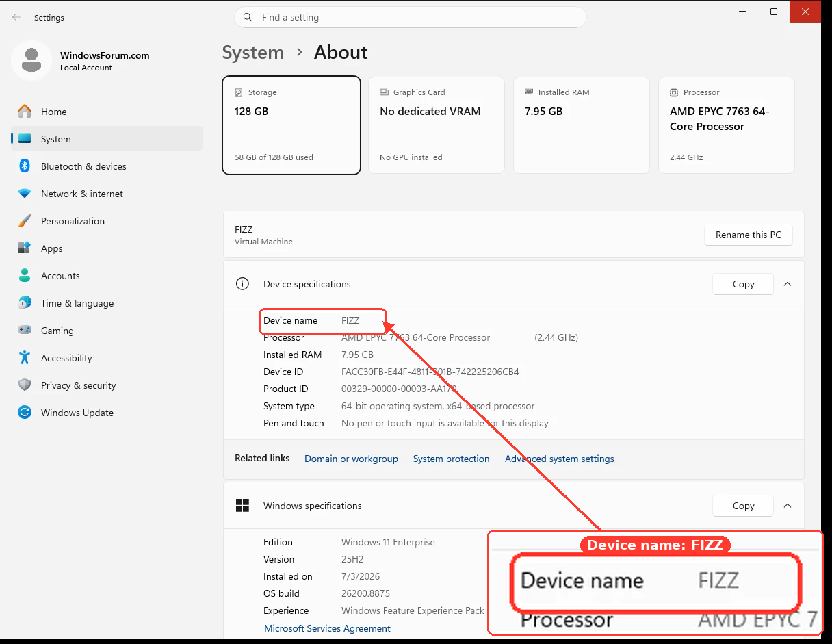Select the Processor AMD EPYC card

727,125
